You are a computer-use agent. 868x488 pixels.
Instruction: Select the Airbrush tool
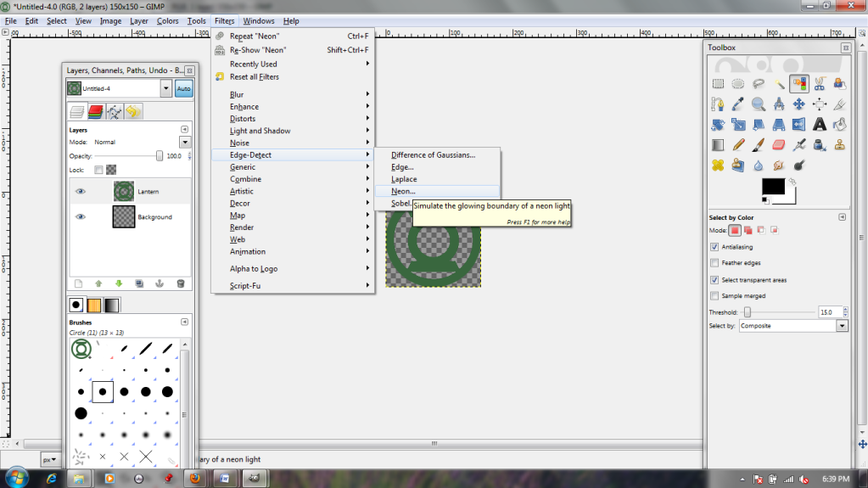pos(799,145)
